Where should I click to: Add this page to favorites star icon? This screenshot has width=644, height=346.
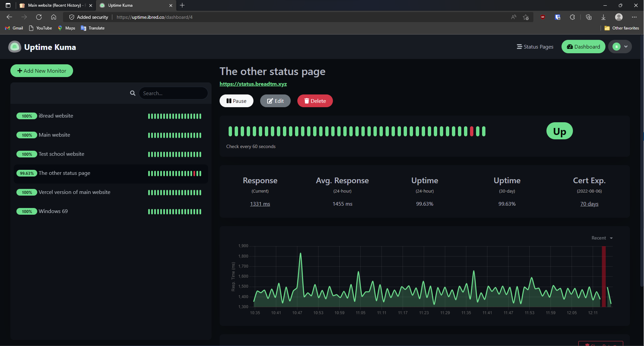point(526,17)
